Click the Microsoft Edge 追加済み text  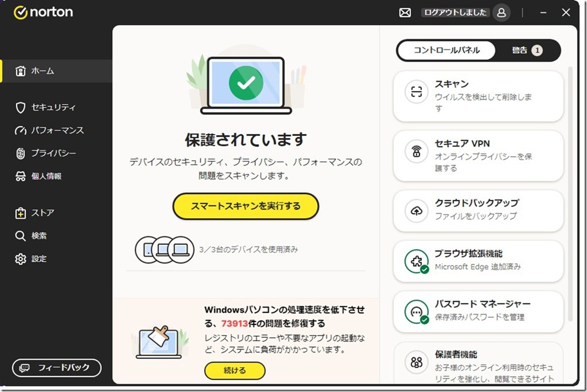coord(477,266)
